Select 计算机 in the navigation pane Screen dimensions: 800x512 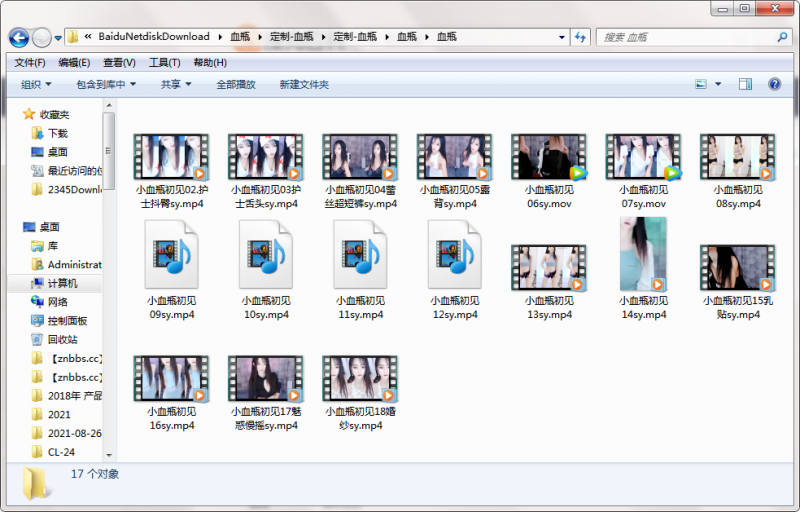coord(61,284)
